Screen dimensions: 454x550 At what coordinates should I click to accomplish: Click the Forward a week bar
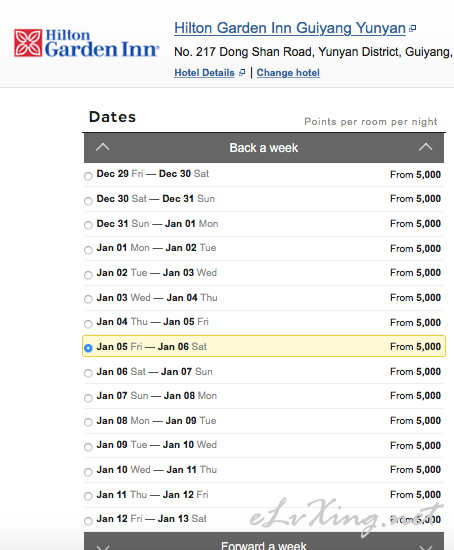tap(264, 541)
